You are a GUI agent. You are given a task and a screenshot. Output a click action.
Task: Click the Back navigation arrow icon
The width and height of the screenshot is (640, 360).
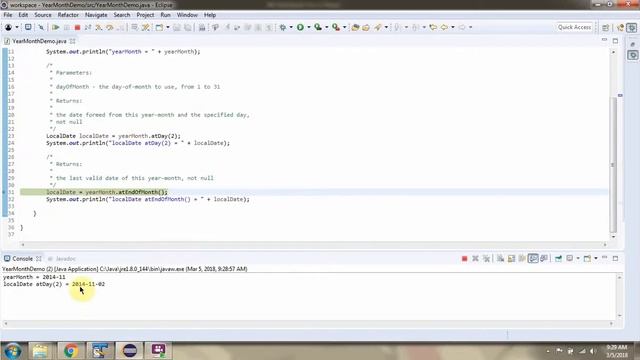pyautogui.click(x=444, y=27)
